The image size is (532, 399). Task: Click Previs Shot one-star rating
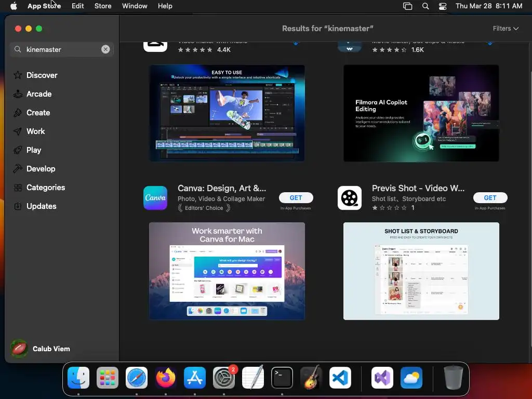390,208
